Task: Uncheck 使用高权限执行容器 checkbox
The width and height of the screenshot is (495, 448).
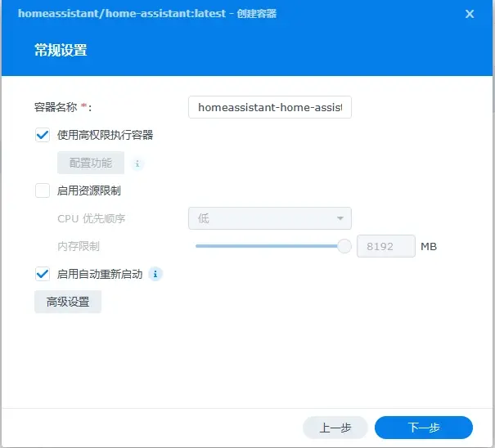Action: click(43, 136)
